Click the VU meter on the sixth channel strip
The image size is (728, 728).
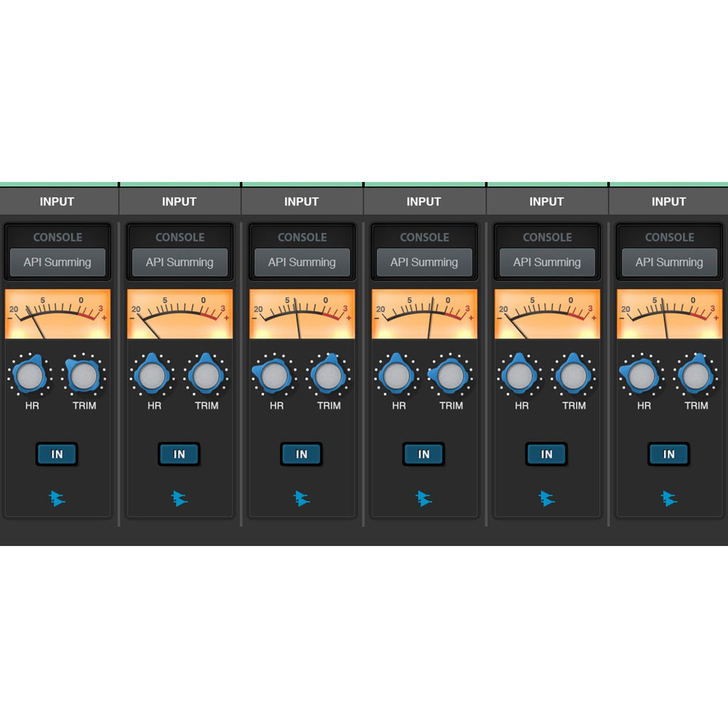[x=670, y=314]
